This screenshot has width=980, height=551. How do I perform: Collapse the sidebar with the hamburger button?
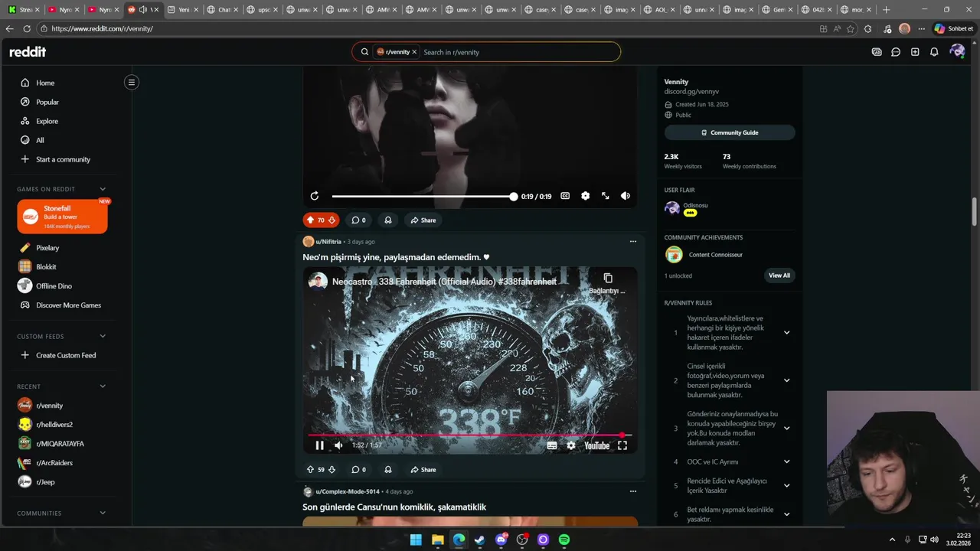tap(132, 82)
